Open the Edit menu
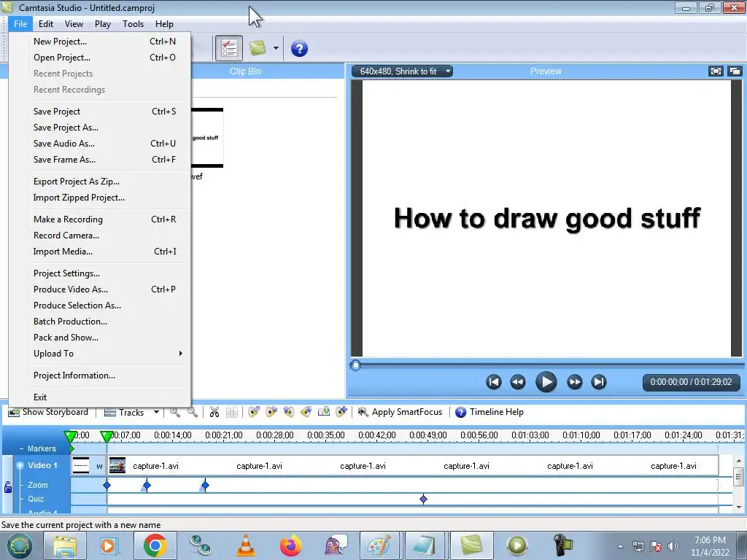The height and width of the screenshot is (560, 747). [x=46, y=24]
